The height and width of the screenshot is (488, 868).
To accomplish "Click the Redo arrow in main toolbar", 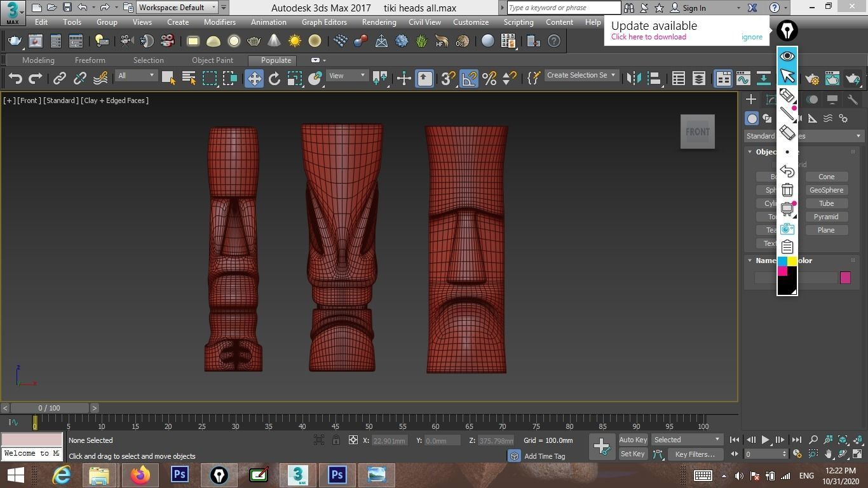I will (x=36, y=78).
